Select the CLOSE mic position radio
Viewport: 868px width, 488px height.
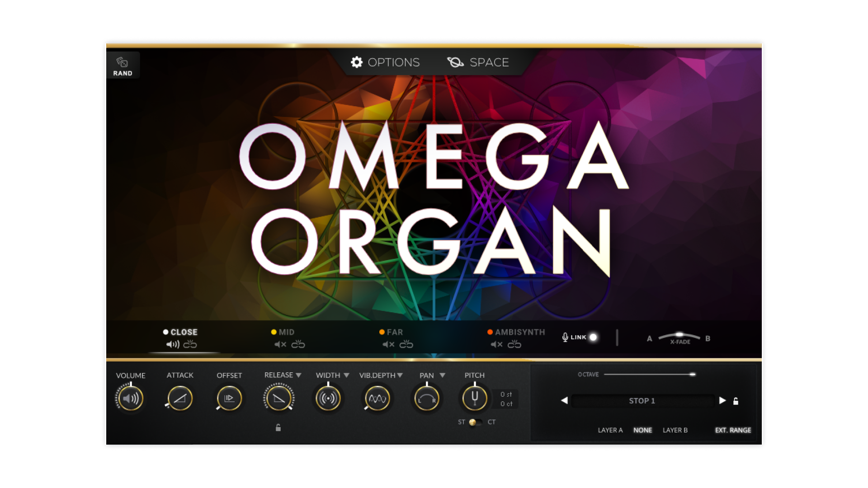coord(165,332)
